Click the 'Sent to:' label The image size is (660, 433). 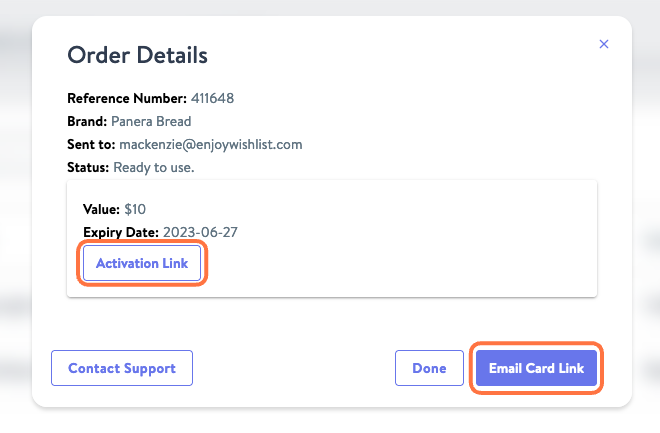click(91, 145)
